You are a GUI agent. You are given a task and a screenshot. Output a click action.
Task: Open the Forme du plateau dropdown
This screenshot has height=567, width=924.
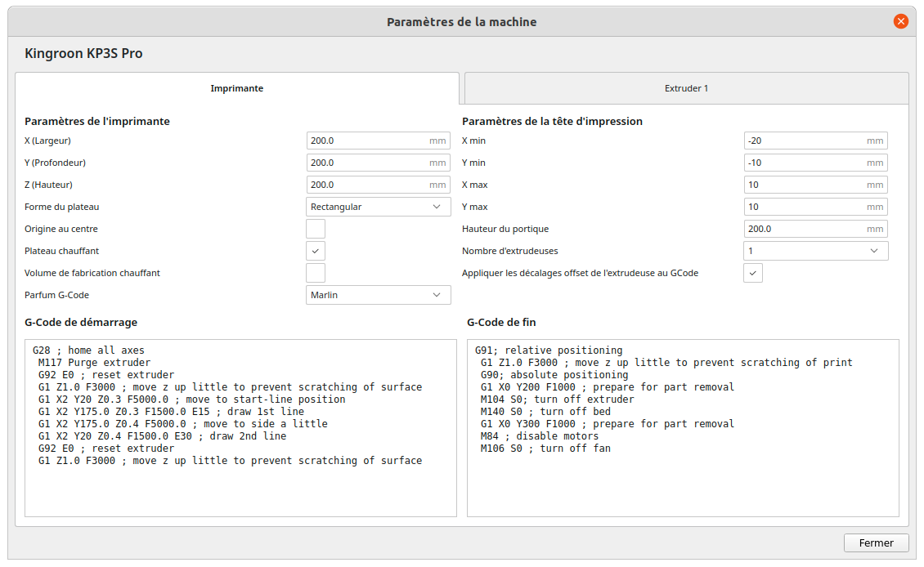379,207
